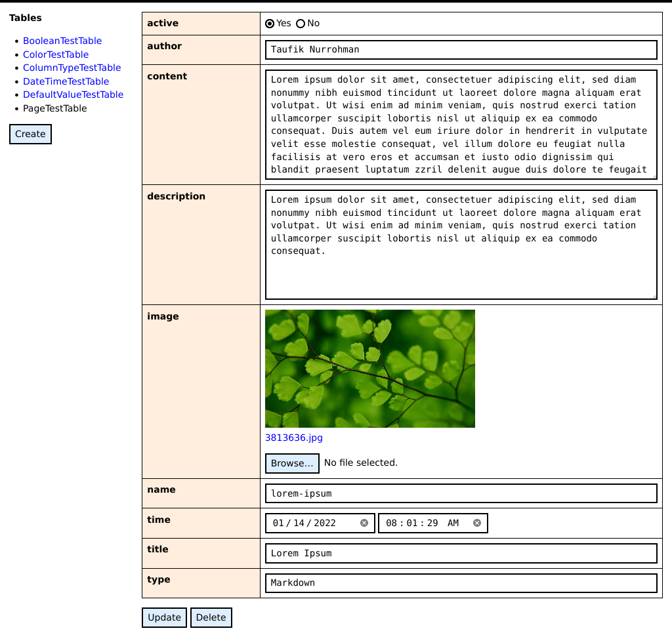Clear the time field using its clear icon

click(476, 522)
